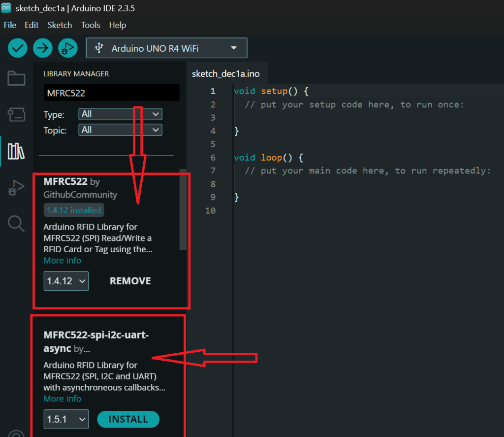Open the Tools menu
Screen dimensions: 504x437
(x=91, y=25)
